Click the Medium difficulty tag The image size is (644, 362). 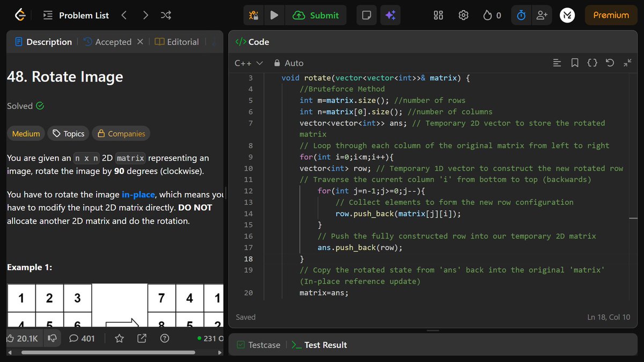26,134
